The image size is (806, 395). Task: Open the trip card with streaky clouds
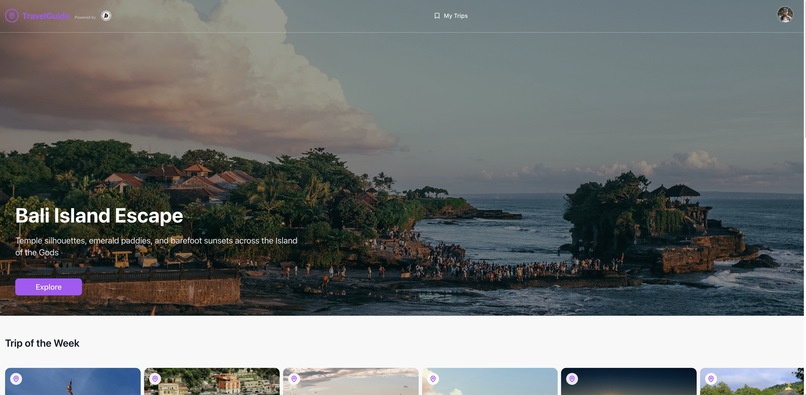point(351,382)
